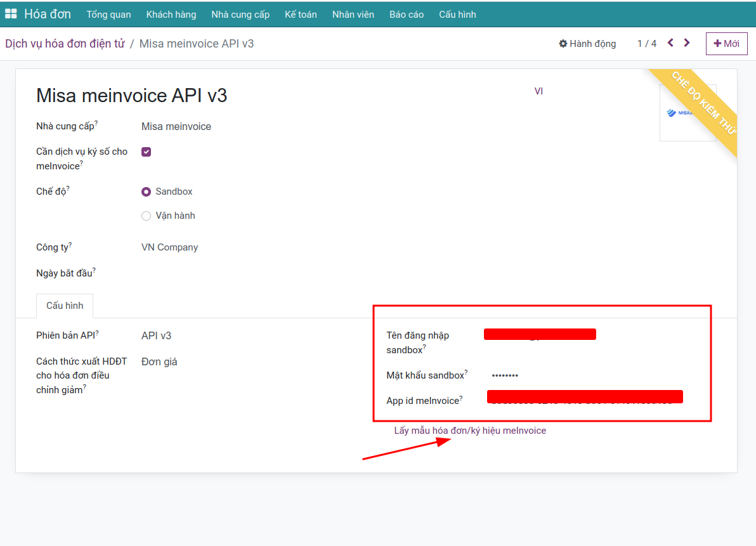Click the VI language indicator
The image size is (756, 546).
click(538, 91)
